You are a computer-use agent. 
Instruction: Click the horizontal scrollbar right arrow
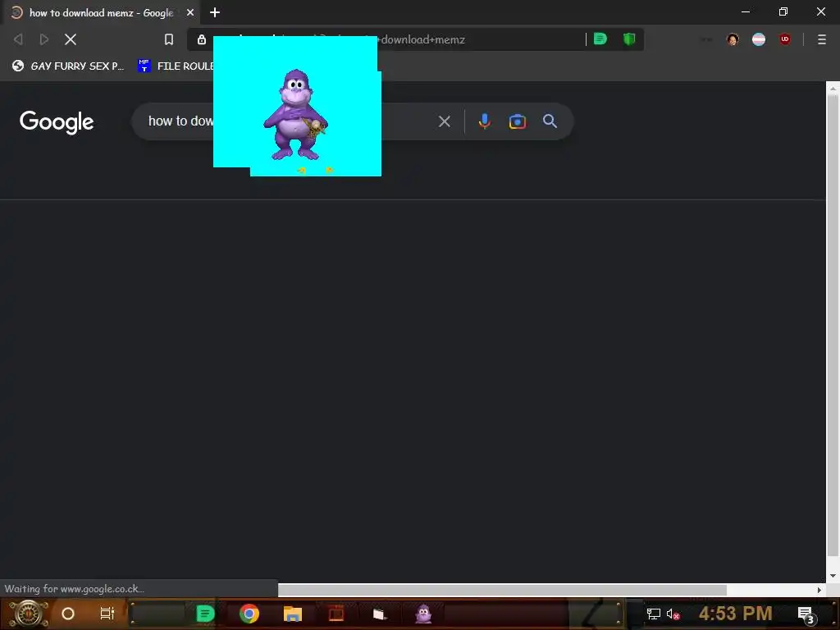[x=819, y=590]
